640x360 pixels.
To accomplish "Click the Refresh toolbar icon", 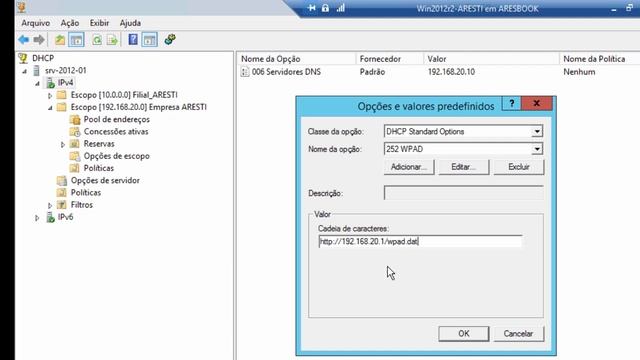I will [x=97, y=40].
